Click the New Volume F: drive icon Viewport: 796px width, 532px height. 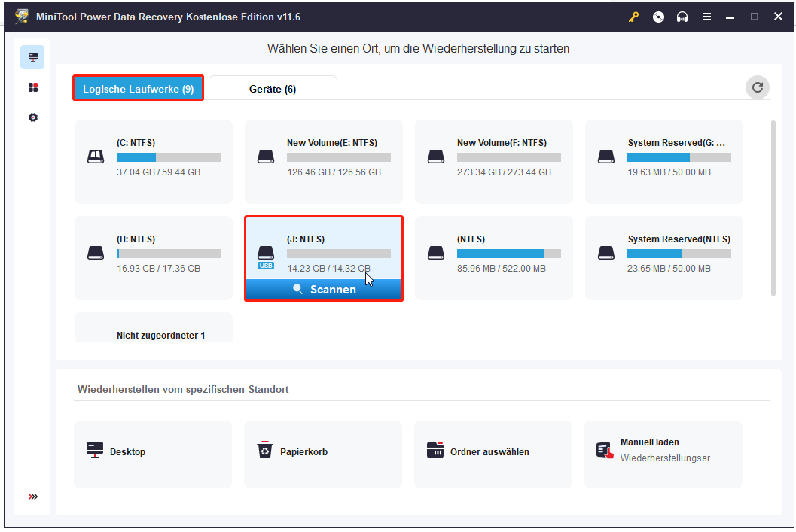tap(435, 157)
